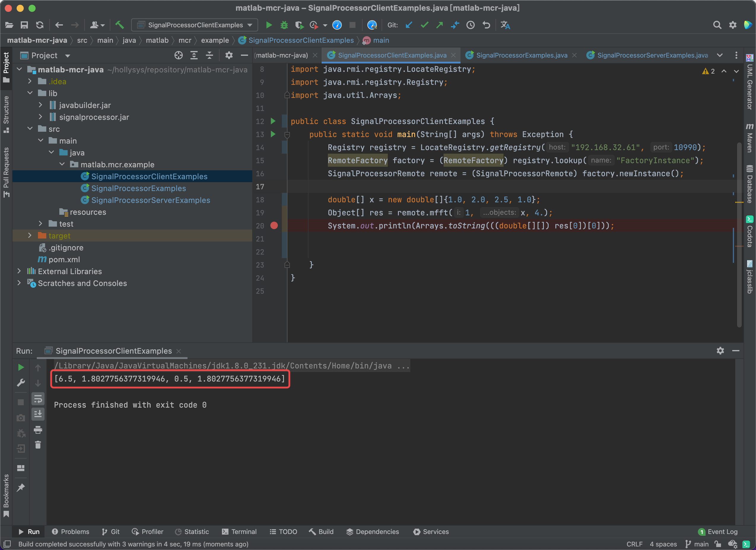Open Project panel options gear
The height and width of the screenshot is (550, 756).
pos(229,55)
